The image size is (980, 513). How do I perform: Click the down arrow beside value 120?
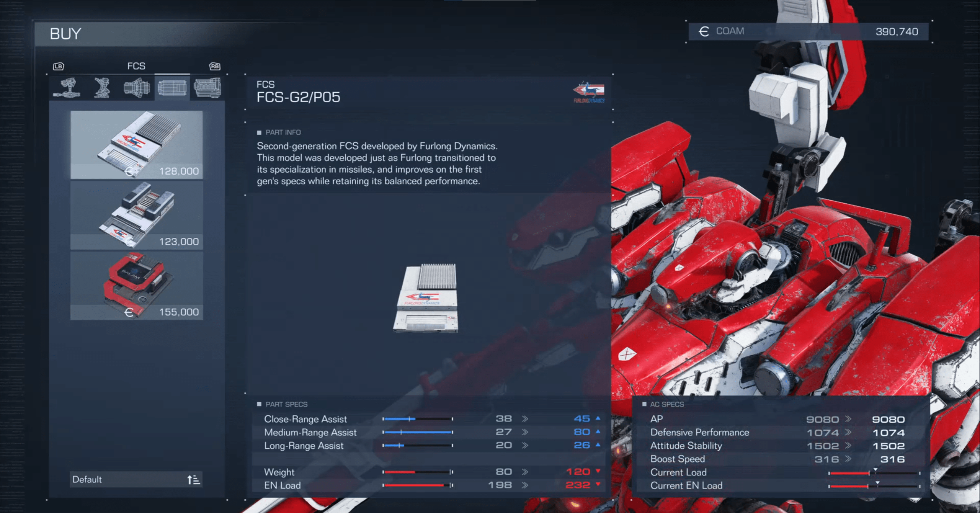[x=598, y=471]
